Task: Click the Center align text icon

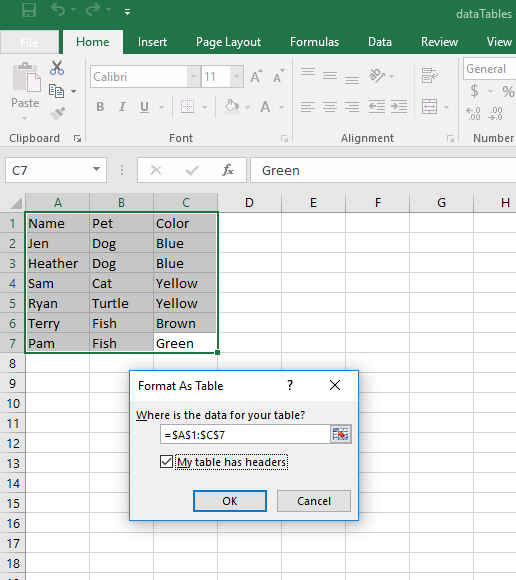Action: point(330,107)
